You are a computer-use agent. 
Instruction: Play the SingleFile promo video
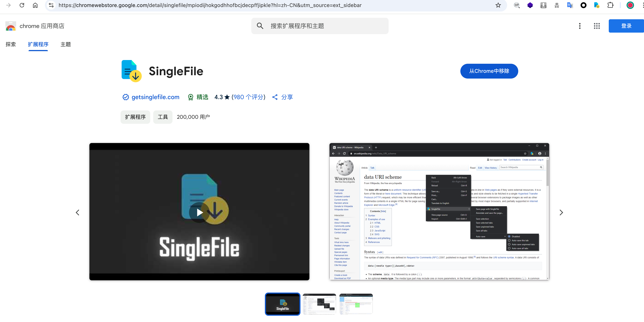[199, 213]
